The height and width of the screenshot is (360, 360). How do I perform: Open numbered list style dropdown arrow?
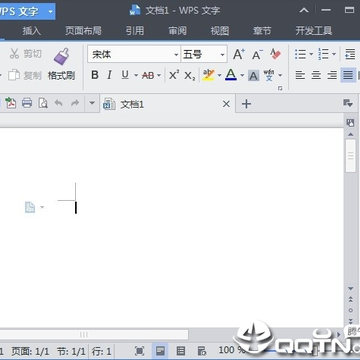click(334, 54)
